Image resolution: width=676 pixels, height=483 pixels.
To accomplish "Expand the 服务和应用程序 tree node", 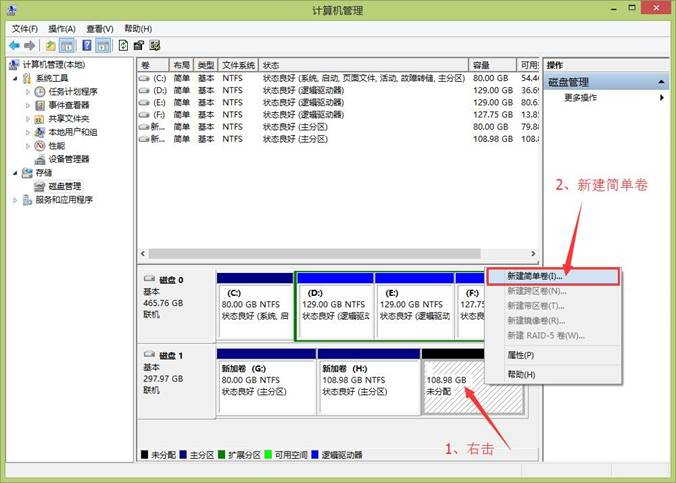I will tap(15, 200).
